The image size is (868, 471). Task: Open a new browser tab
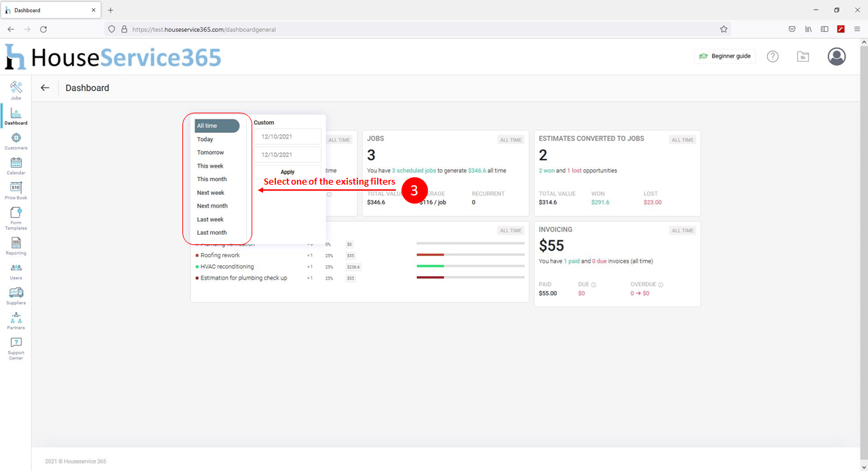coord(111,10)
